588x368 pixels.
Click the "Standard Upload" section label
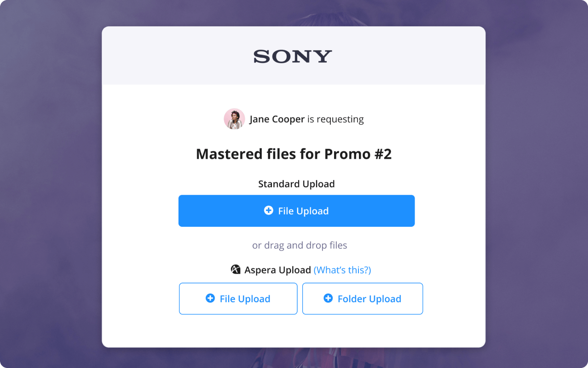[296, 184]
